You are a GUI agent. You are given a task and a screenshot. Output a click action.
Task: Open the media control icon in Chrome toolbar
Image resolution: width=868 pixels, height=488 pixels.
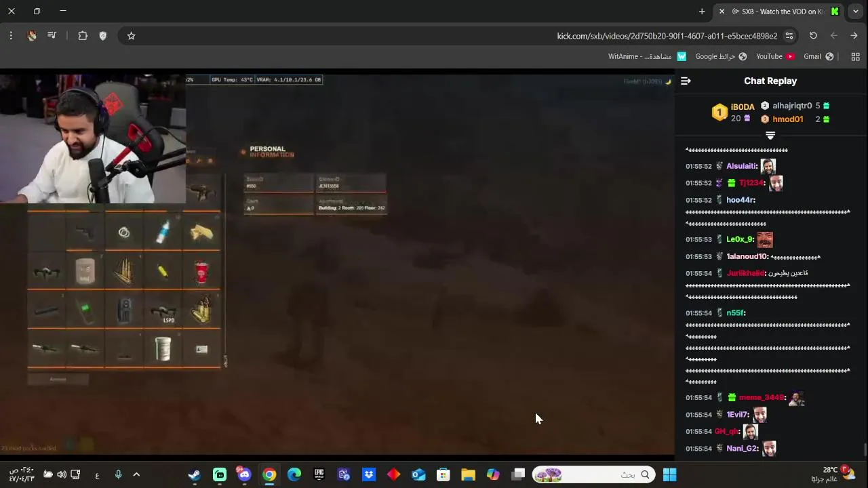coord(52,36)
